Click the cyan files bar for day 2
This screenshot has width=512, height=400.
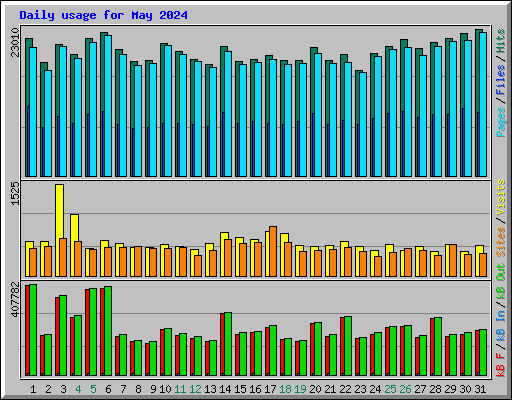coord(48,123)
